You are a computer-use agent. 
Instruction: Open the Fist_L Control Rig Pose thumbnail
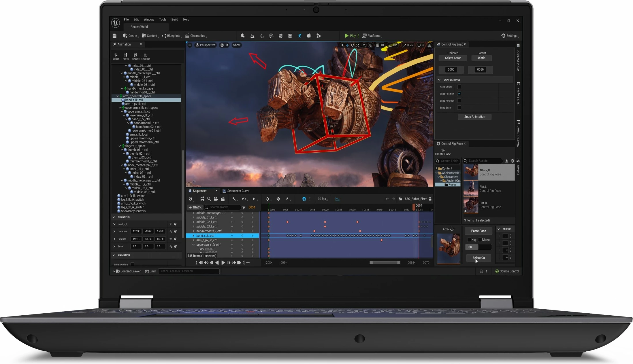[x=471, y=189]
